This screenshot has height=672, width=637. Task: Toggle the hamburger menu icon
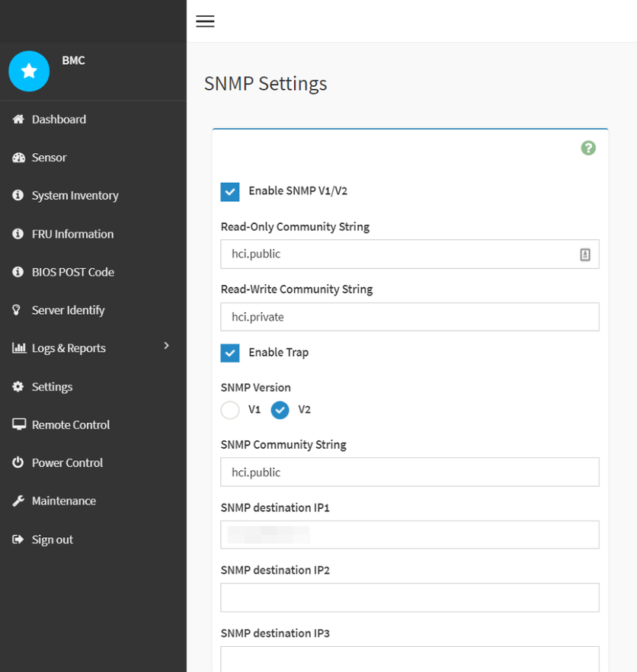click(205, 21)
